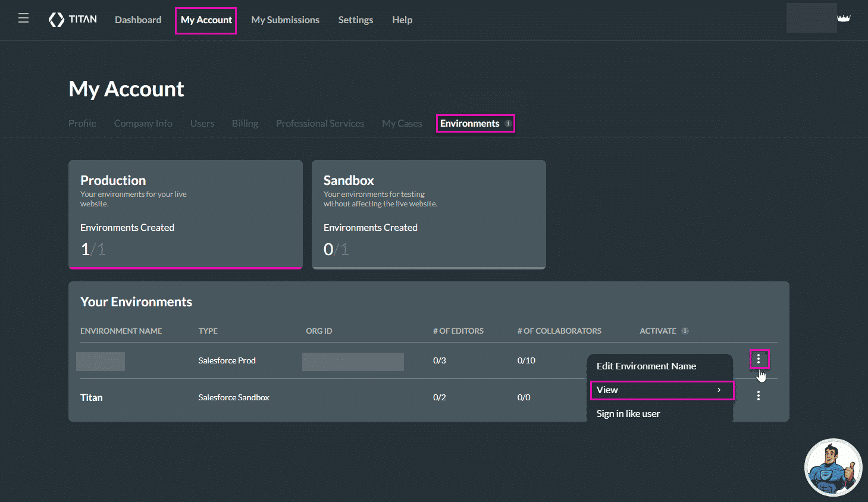This screenshot has height=502, width=868.
Task: Open the hamburger menu icon
Action: tap(24, 18)
